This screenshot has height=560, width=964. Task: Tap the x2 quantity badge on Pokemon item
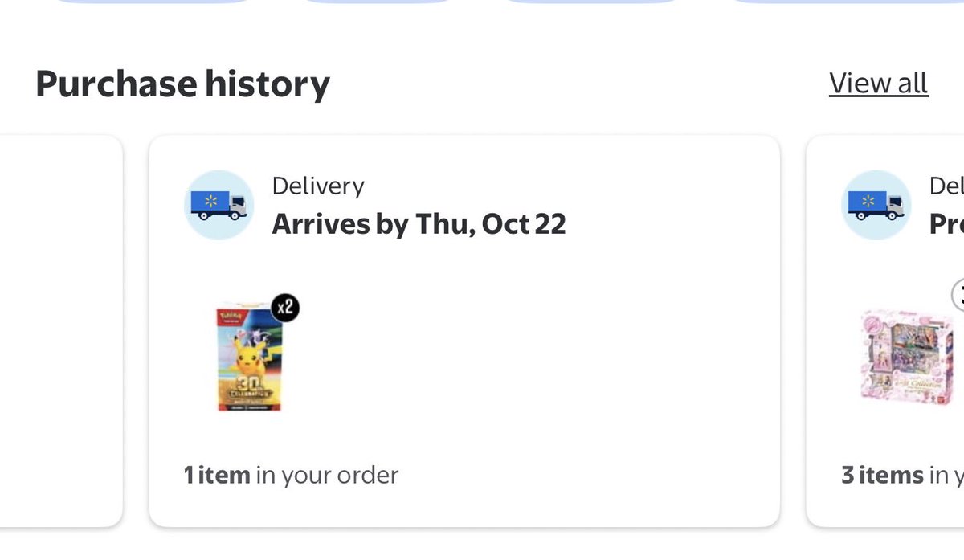tap(284, 308)
